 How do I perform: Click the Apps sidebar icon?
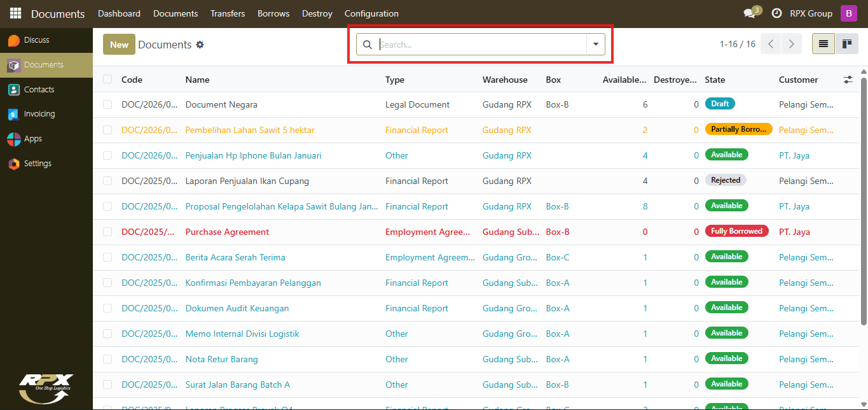(14, 139)
